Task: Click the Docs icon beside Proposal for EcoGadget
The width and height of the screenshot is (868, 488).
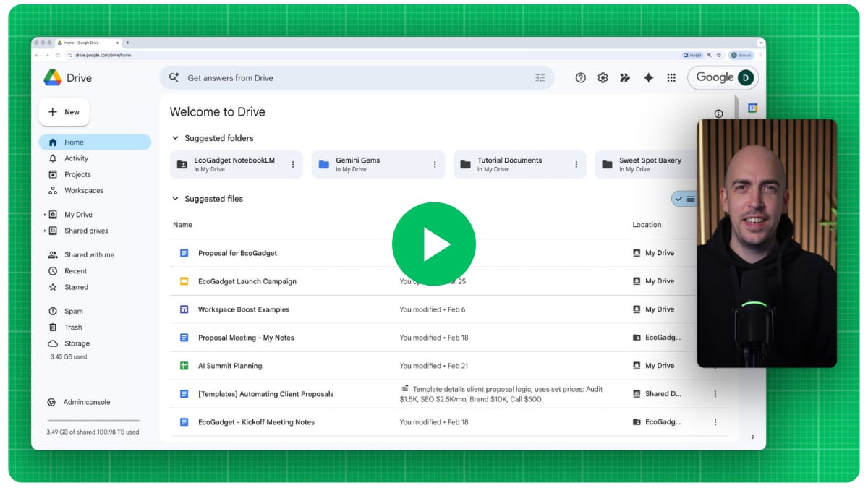Action: (184, 253)
